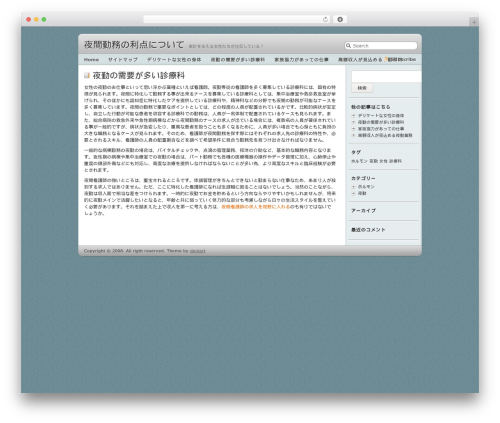Open sidebar link デリケートな女性の身体
Viewport: 500px width, 423px height.
click(x=381, y=116)
